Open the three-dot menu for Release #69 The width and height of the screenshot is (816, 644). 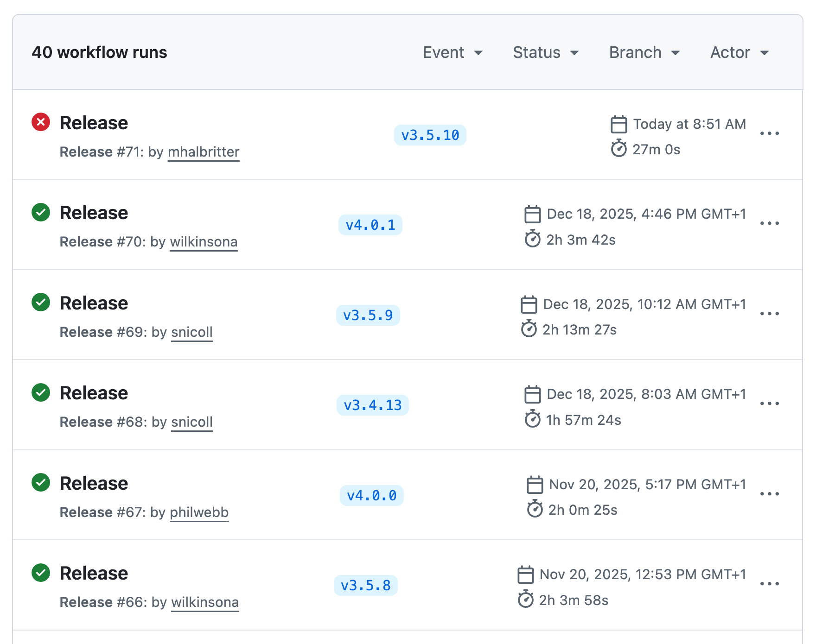pyautogui.click(x=769, y=314)
